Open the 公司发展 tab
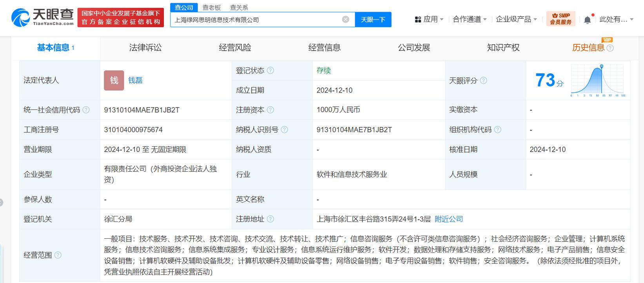This screenshot has height=283, width=644. pyautogui.click(x=414, y=48)
